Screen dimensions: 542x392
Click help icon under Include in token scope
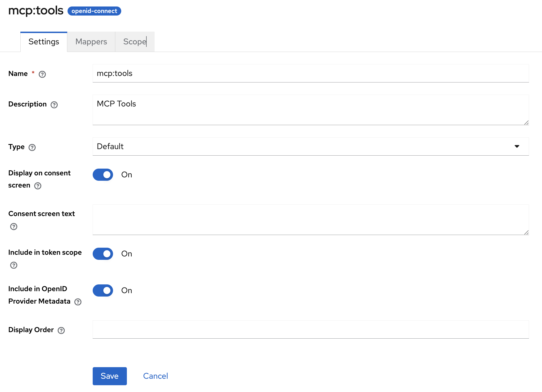click(14, 265)
